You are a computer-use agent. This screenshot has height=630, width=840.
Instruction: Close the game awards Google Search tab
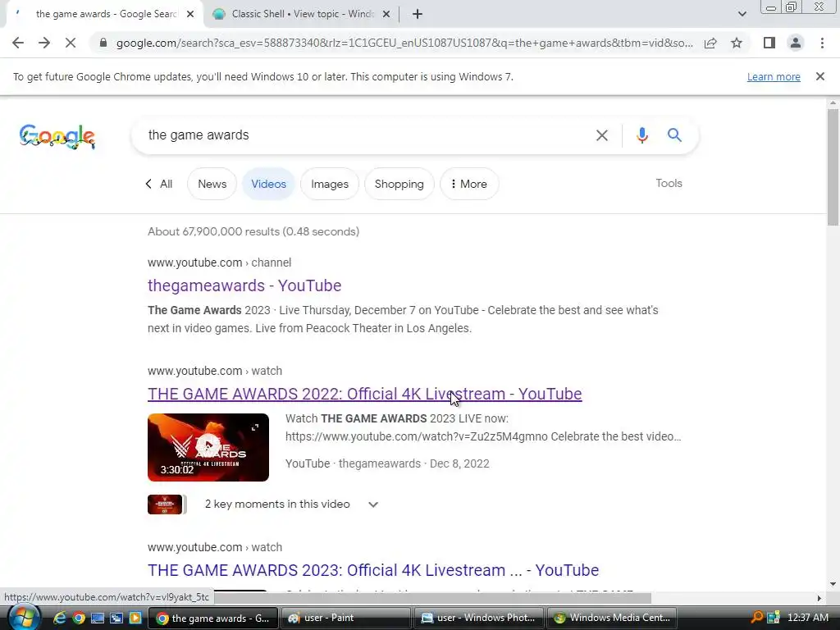tap(190, 14)
